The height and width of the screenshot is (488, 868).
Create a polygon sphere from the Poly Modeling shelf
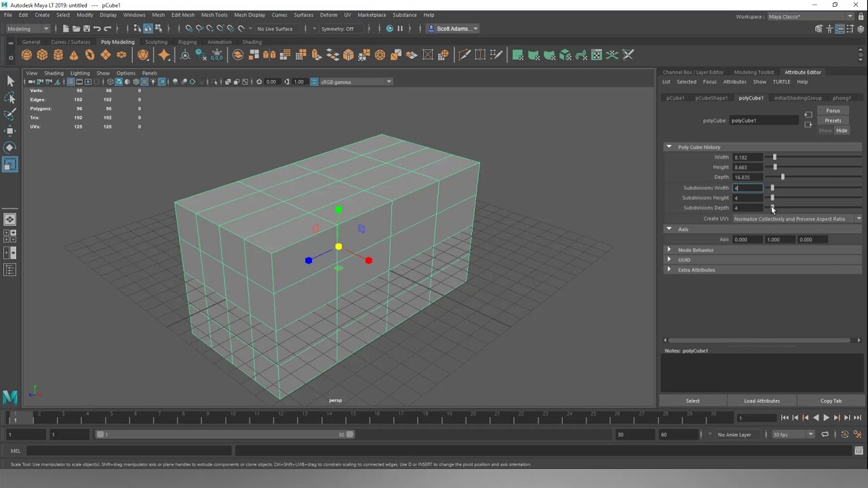click(x=26, y=54)
